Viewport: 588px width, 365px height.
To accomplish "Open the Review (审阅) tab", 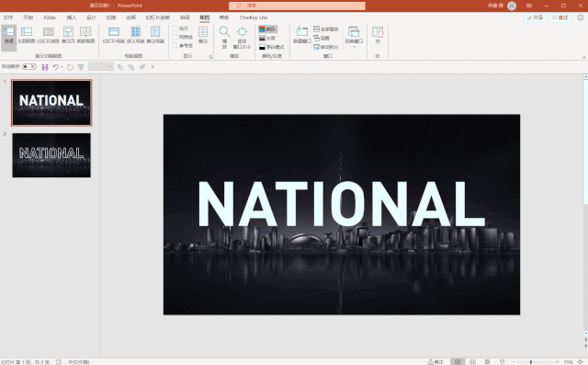I will tap(185, 17).
